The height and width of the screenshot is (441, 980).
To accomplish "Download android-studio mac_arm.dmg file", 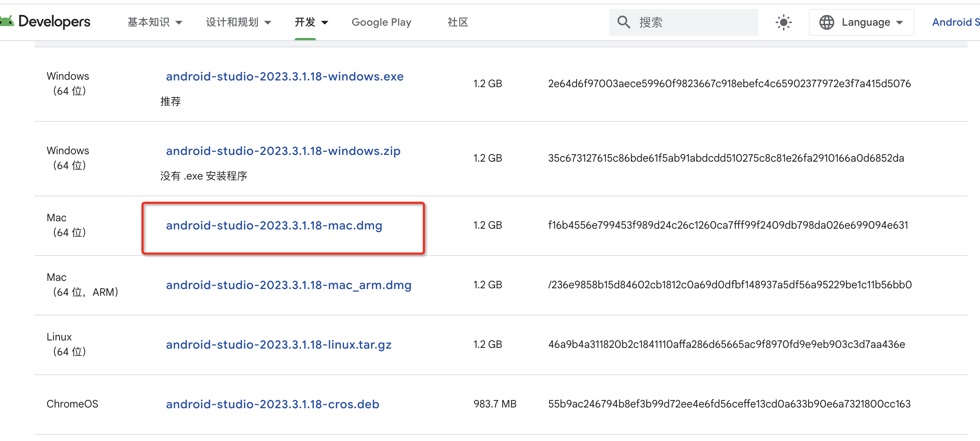I will (x=288, y=285).
